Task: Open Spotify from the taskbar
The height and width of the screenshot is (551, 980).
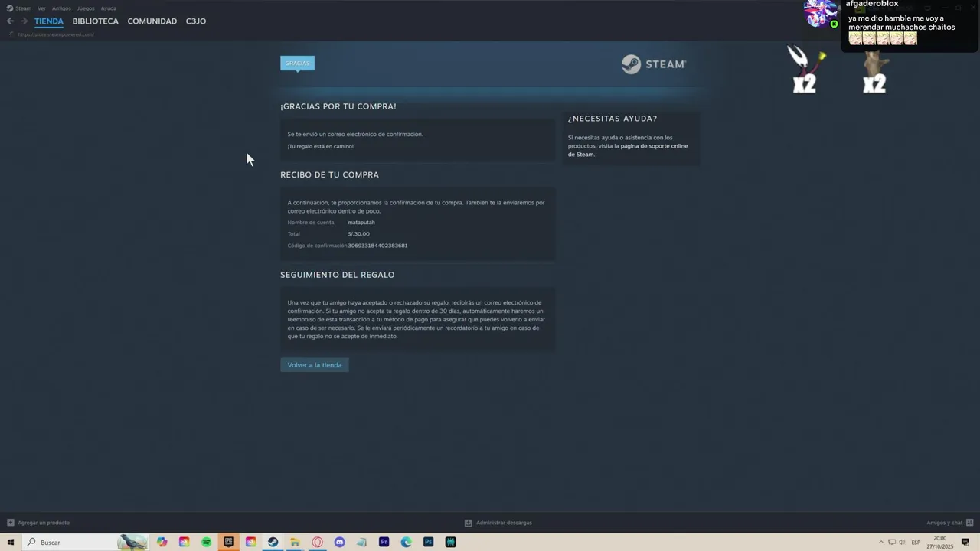Action: click(x=207, y=542)
